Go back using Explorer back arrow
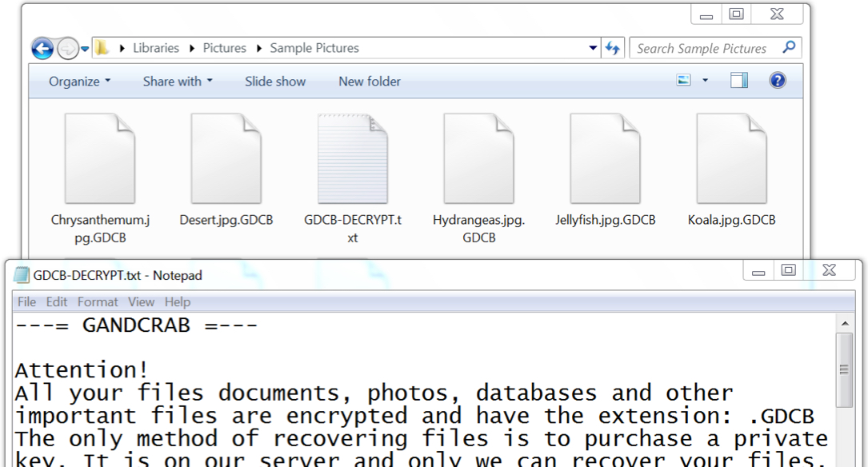The image size is (868, 467). [x=42, y=49]
